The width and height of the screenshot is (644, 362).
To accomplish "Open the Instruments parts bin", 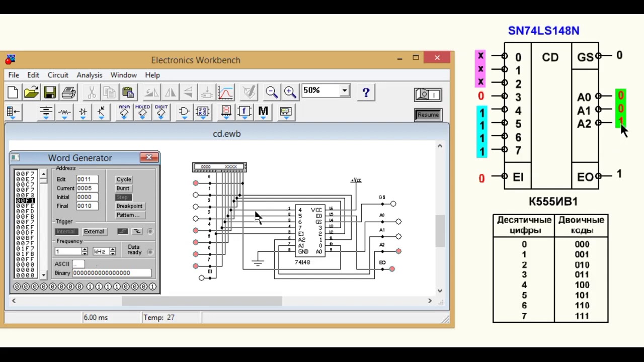I will pyautogui.click(x=286, y=112).
